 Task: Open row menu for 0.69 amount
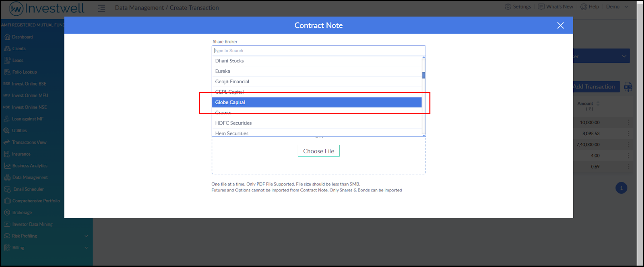point(628,166)
